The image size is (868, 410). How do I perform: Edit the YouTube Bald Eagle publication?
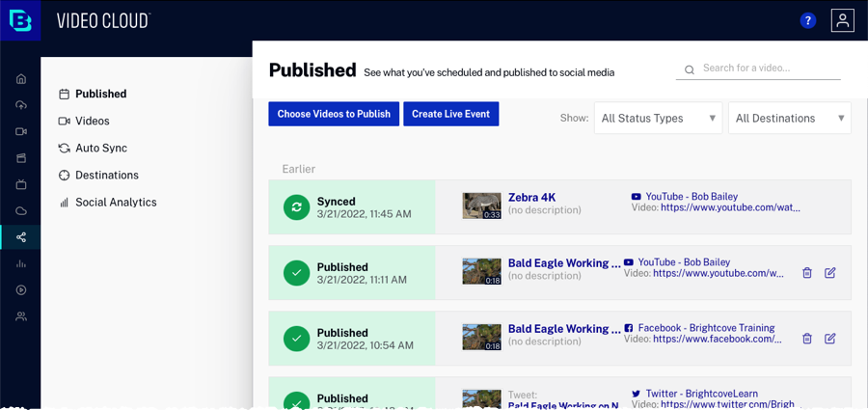(x=829, y=273)
